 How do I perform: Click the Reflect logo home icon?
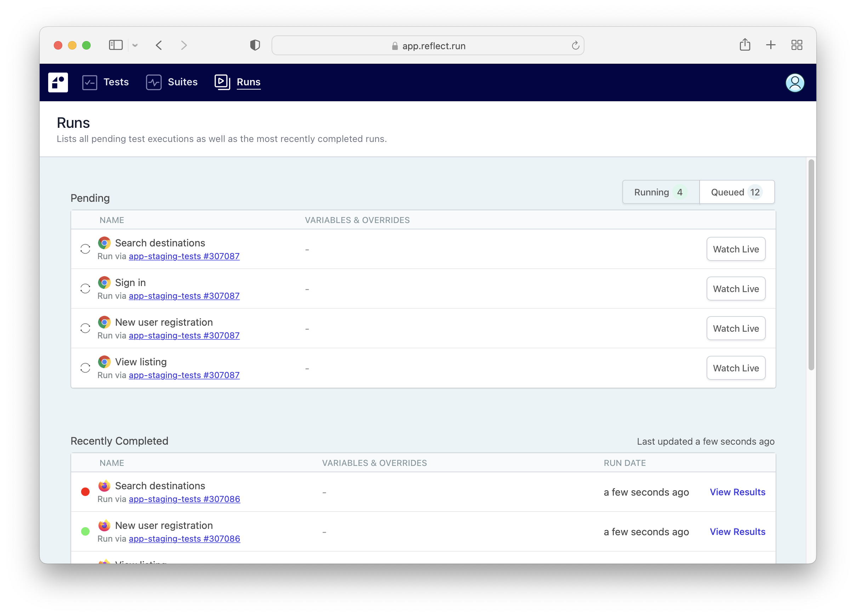(x=58, y=82)
